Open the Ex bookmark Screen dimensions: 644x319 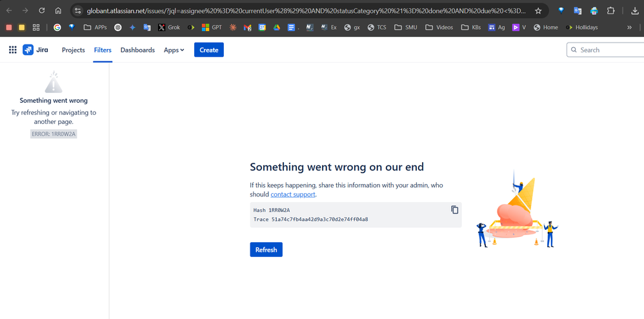coord(328,28)
